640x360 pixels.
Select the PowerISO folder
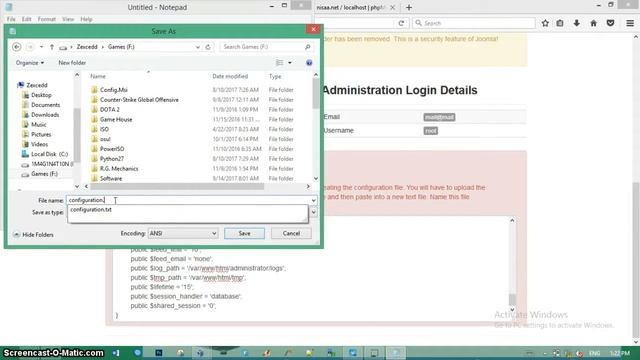[x=112, y=149]
